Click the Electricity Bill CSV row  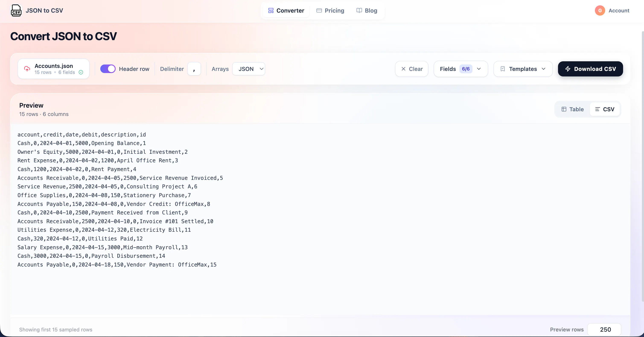pos(104,230)
